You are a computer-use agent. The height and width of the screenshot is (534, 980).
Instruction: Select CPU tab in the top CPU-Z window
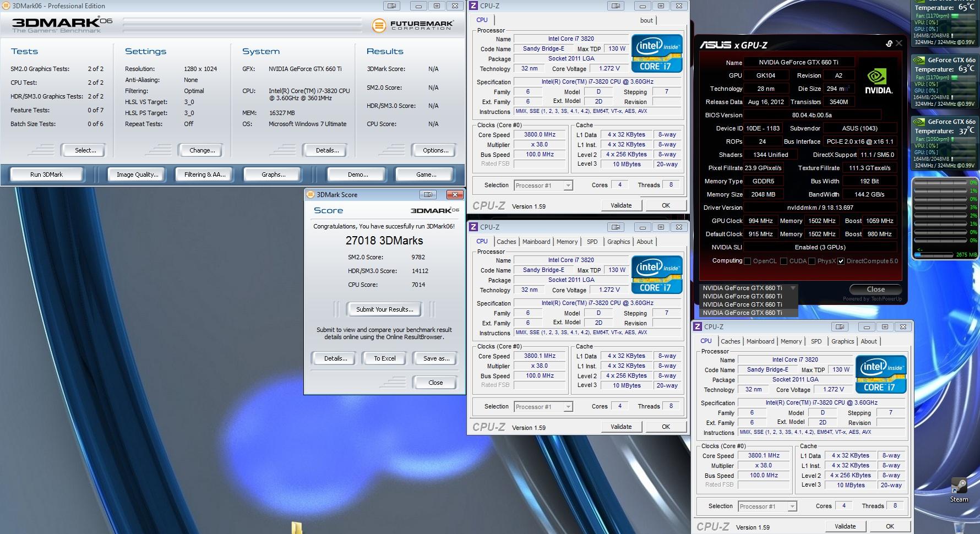tap(482, 20)
